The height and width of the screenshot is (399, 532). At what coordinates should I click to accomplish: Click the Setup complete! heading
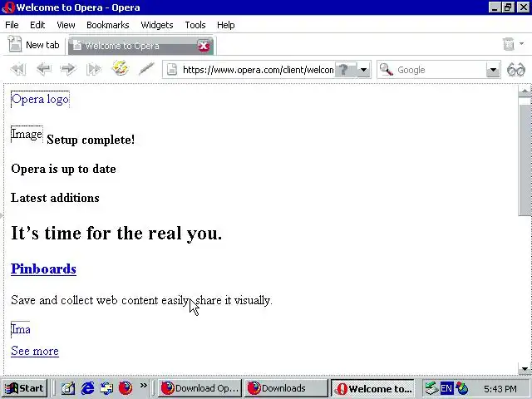[91, 140]
